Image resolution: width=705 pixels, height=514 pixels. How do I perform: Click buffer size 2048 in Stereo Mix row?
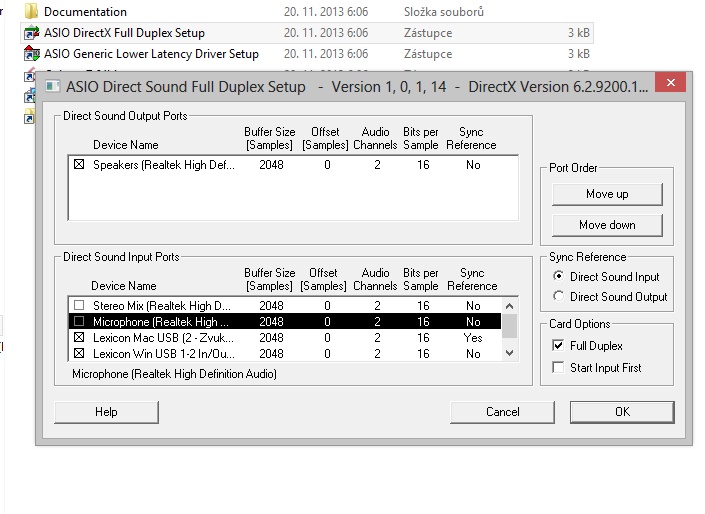pos(271,305)
